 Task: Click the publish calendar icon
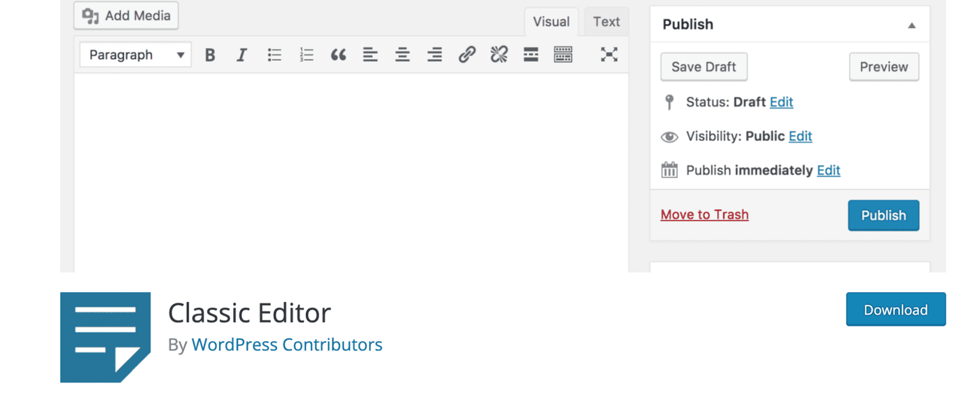tap(669, 170)
